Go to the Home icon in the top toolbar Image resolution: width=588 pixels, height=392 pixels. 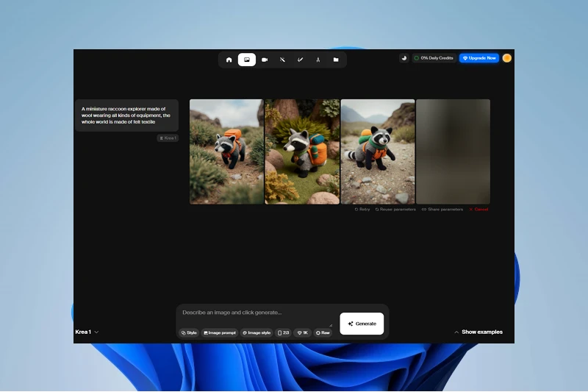tap(229, 60)
